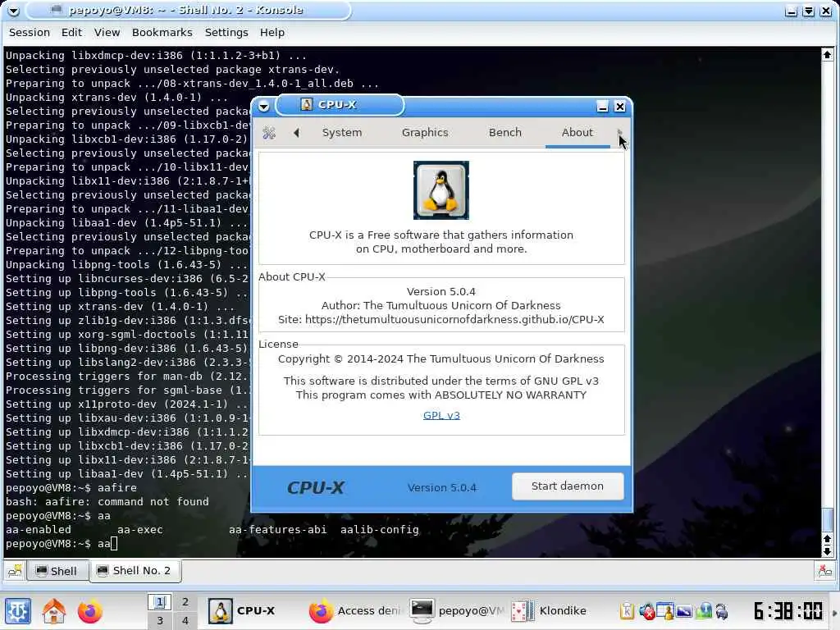
Task: Click the Version 5.0.4 text in About section
Action: click(441, 292)
